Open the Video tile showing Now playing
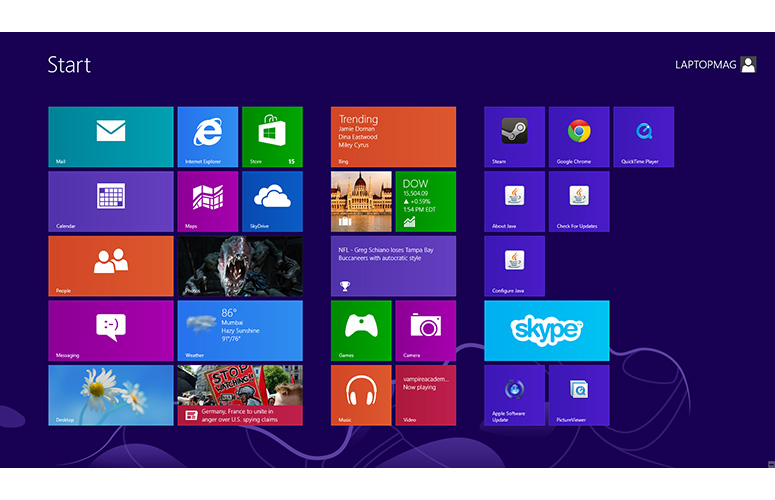 (x=426, y=395)
